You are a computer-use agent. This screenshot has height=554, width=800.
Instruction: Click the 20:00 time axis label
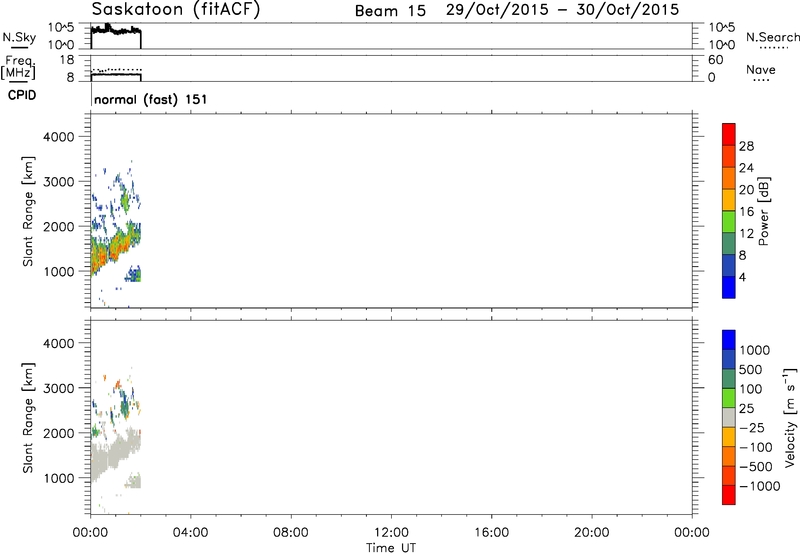tap(591, 533)
